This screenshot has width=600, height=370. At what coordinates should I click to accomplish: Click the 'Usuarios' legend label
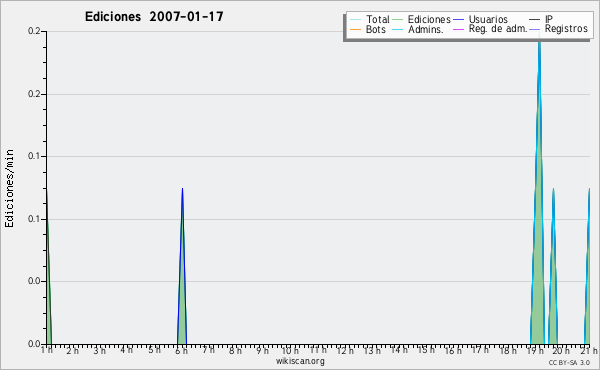(x=488, y=19)
